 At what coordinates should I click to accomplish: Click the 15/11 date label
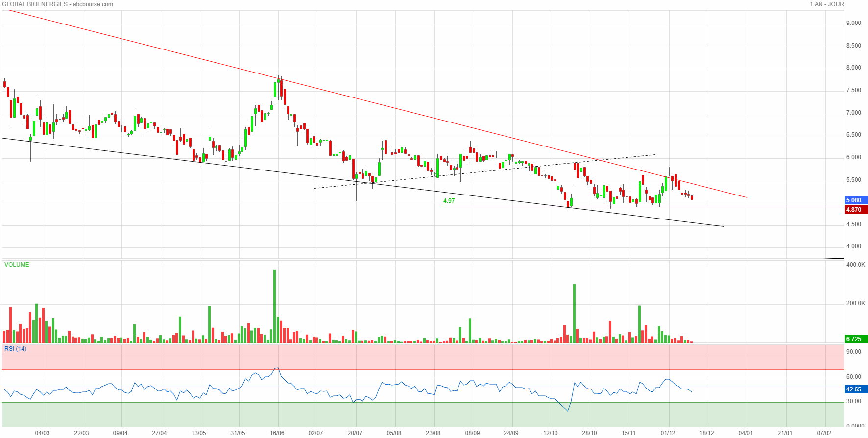[629, 433]
